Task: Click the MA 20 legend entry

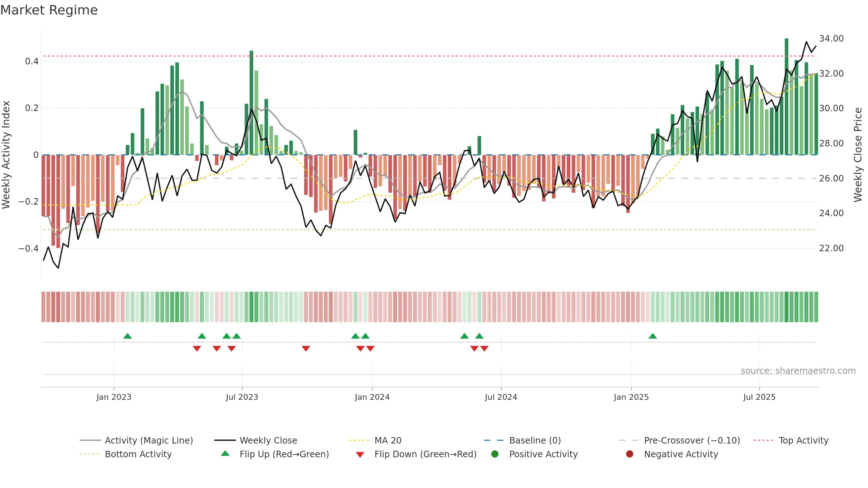Action: tap(375, 440)
